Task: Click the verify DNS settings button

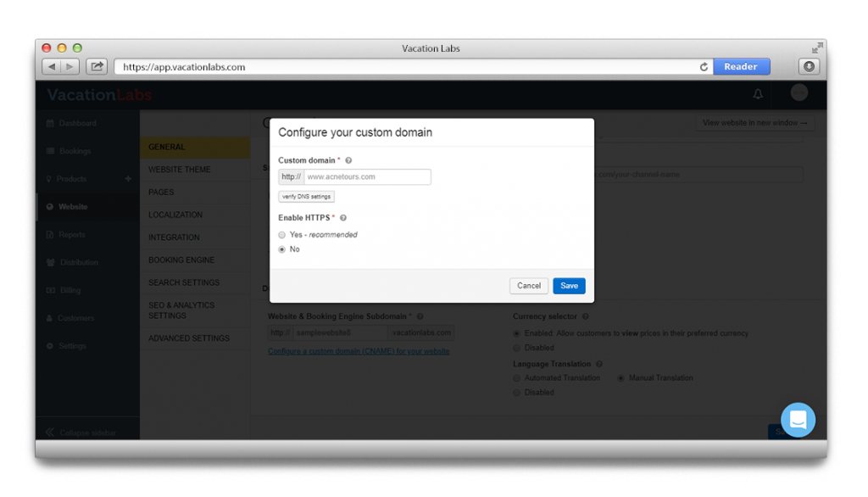Action: tap(307, 197)
